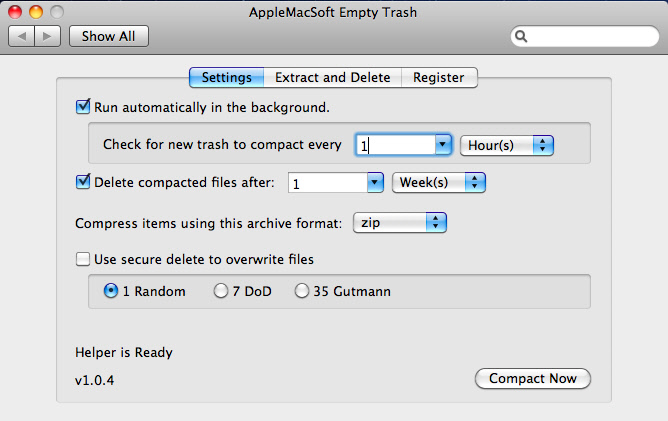Enable Use secure delete to overwrite files

(83, 259)
